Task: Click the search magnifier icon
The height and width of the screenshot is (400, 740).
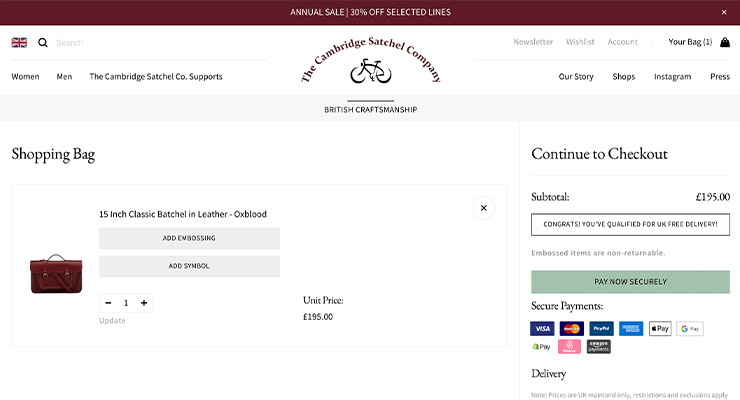Action: point(43,42)
